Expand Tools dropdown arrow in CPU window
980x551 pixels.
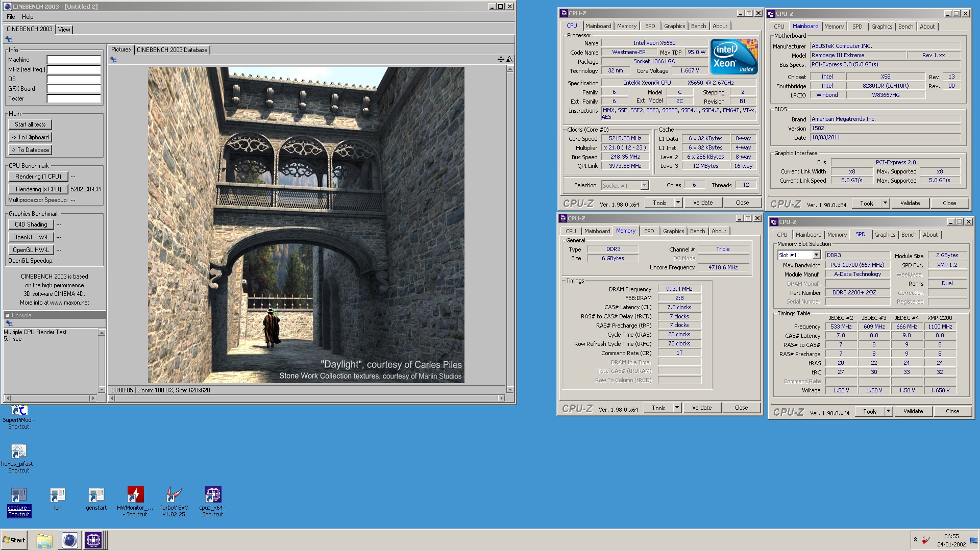678,203
